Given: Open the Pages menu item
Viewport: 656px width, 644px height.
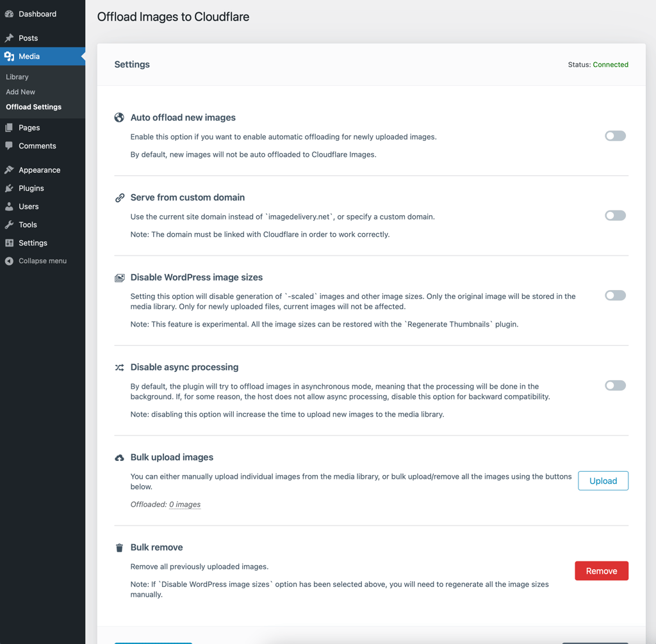Looking at the screenshot, I should (x=43, y=127).
